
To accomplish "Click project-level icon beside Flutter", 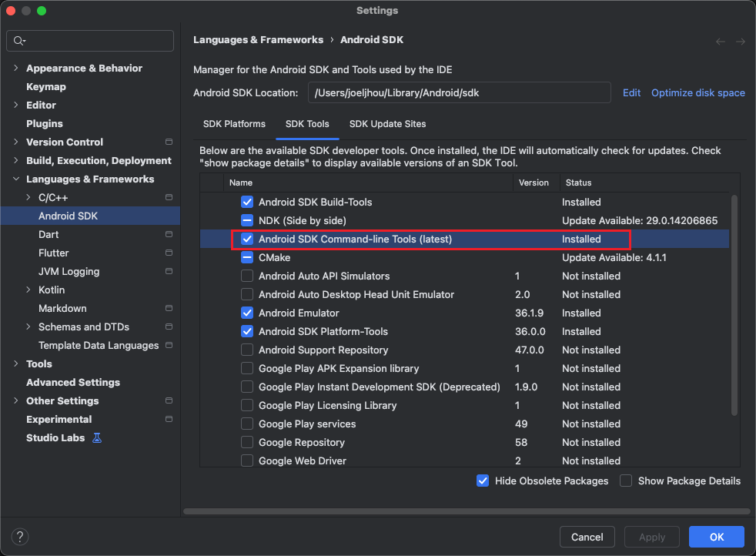I will pos(169,253).
